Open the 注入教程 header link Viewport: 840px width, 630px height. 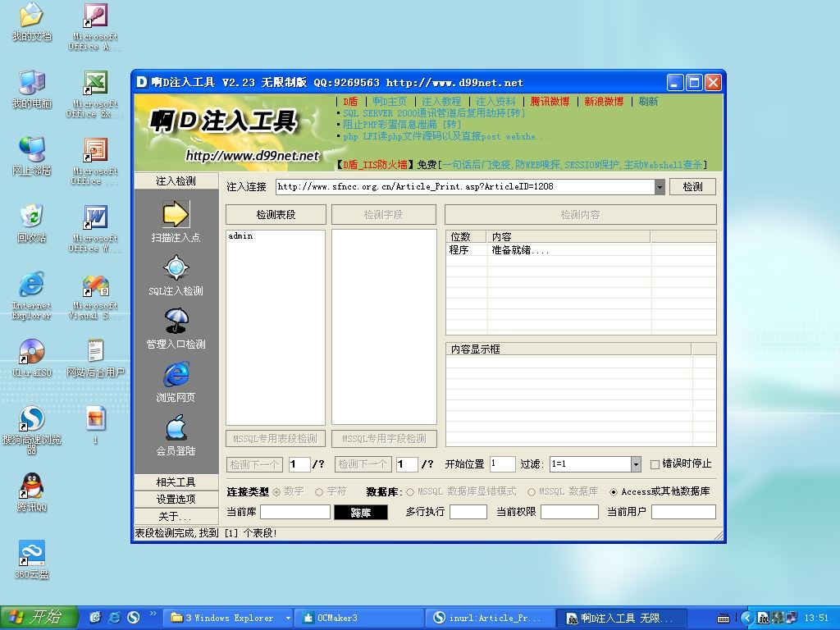point(441,101)
